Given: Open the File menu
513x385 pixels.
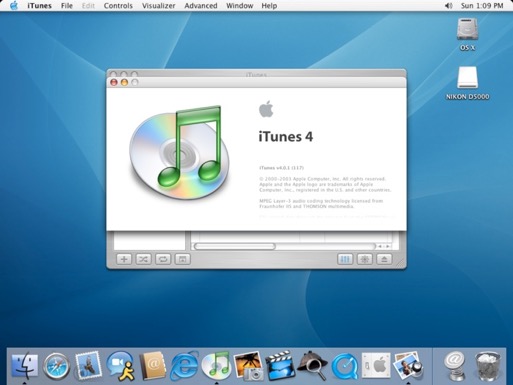Looking at the screenshot, I should click(x=67, y=6).
